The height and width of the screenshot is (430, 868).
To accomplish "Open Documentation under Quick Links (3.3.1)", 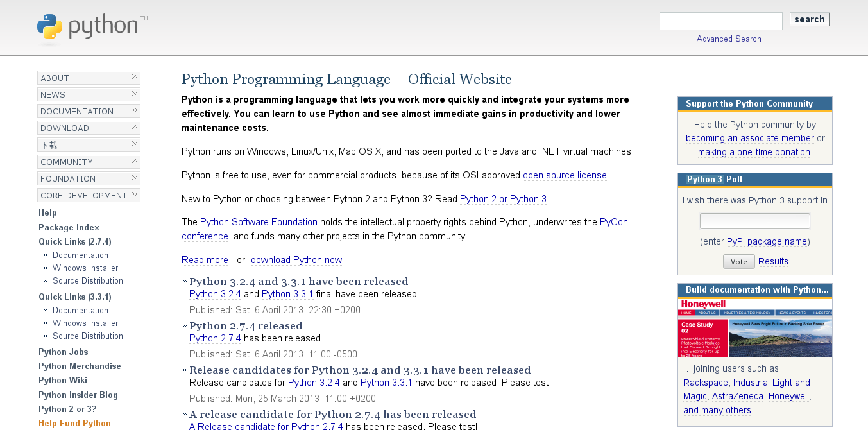I will [x=80, y=310].
